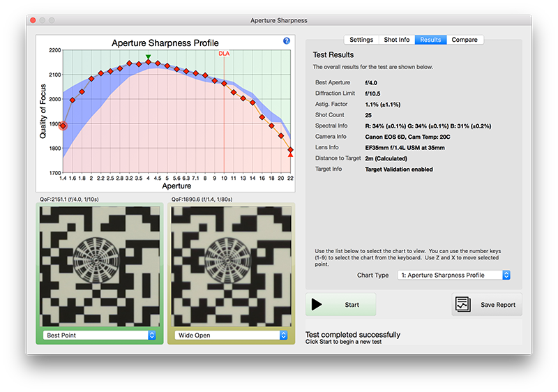The height and width of the screenshot is (392, 558).
Task: Click the Test Results heading
Action: 333,55
